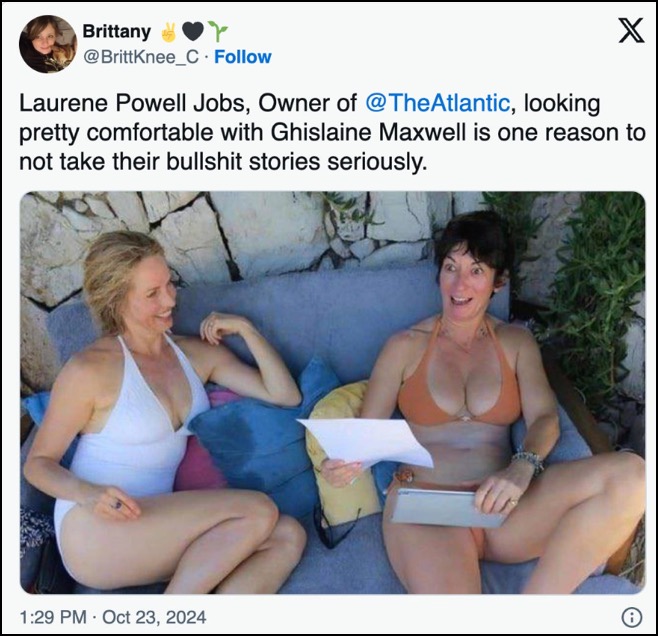The image size is (658, 636).
Task: Click the white sheet of paper in the photo
Action: click(x=365, y=443)
